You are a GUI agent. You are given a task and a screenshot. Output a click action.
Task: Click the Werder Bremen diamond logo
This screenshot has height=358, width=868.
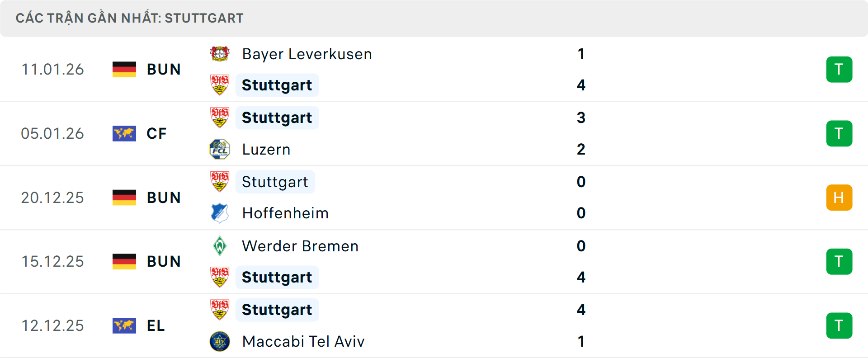pos(220,246)
